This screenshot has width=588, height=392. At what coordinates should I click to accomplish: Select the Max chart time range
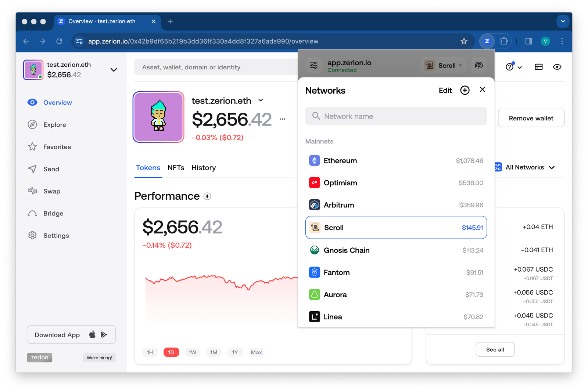tap(256, 352)
